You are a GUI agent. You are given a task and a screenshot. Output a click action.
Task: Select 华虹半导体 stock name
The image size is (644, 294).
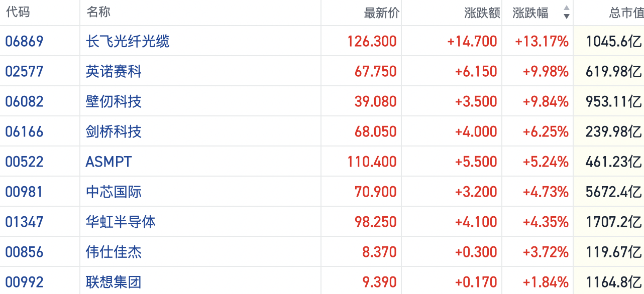click(x=121, y=222)
